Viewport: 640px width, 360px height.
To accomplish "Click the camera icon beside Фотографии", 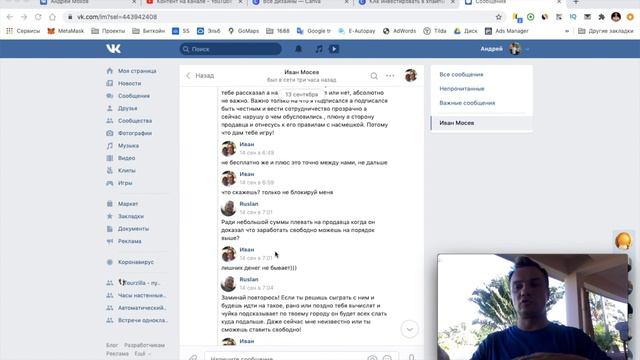I will 109,133.
